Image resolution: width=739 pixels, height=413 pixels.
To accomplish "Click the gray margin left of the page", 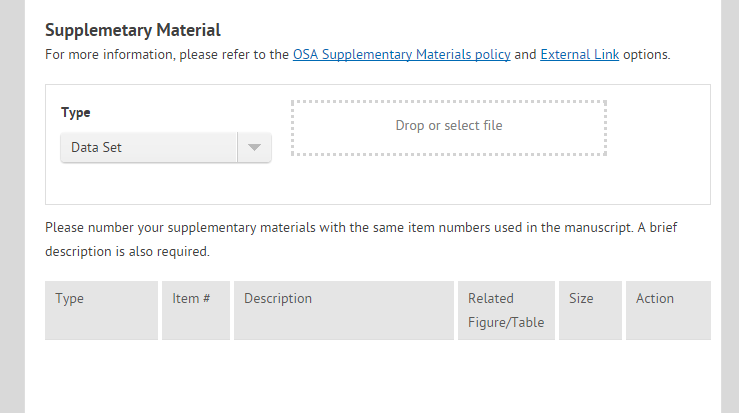I will [12, 200].
